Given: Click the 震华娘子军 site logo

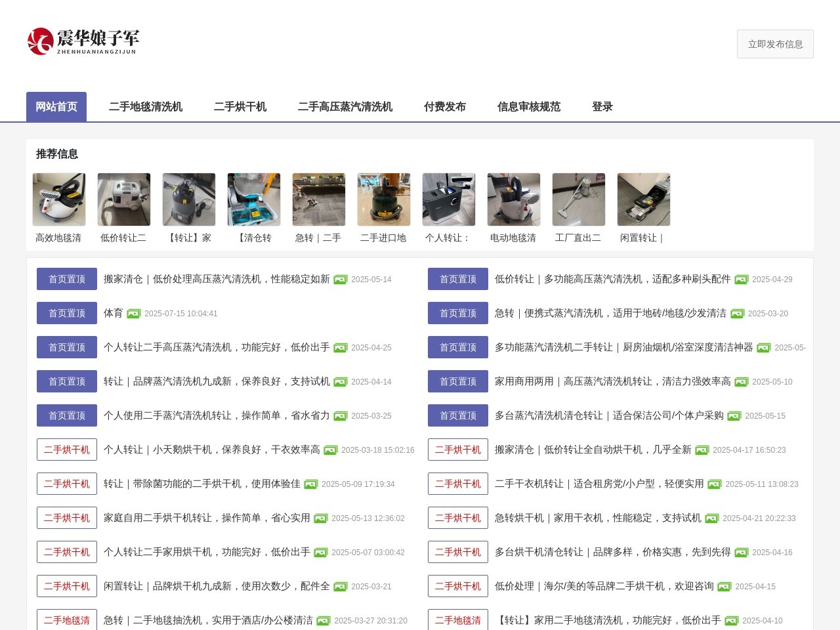Looking at the screenshot, I should tap(83, 42).
